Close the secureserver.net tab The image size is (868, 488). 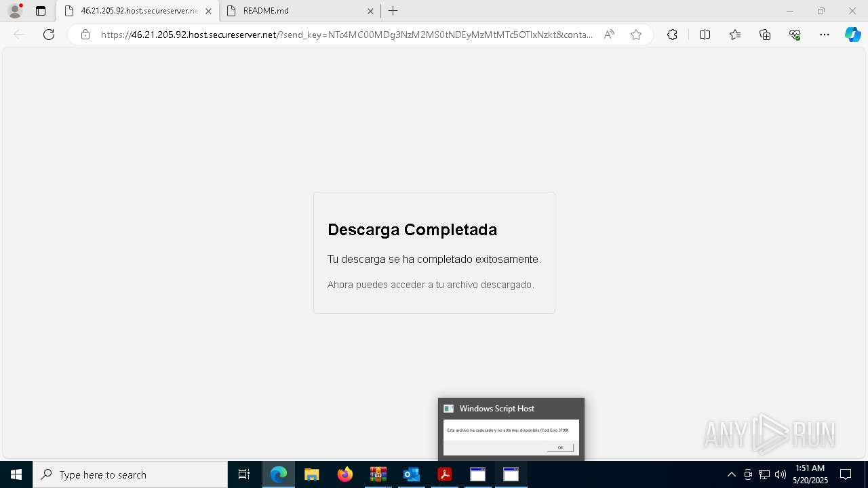208,11
